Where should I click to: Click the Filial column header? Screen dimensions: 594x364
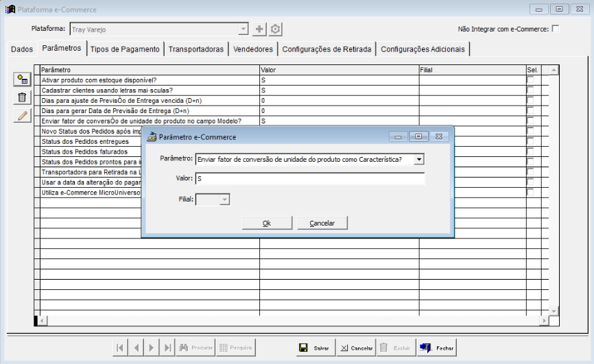473,70
